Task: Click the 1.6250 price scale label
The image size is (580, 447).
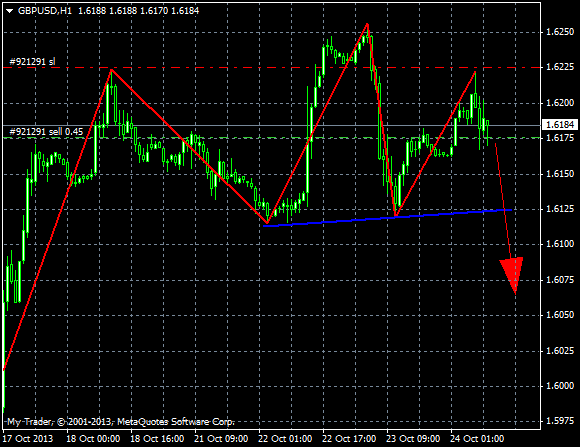Action: [560, 32]
